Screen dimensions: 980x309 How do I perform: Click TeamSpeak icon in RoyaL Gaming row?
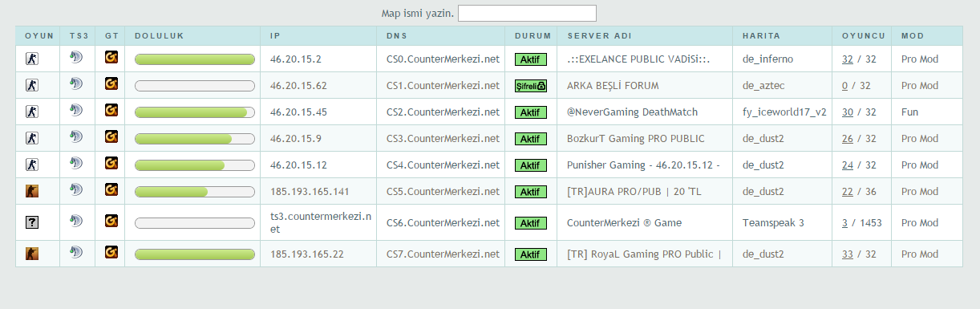tap(76, 253)
